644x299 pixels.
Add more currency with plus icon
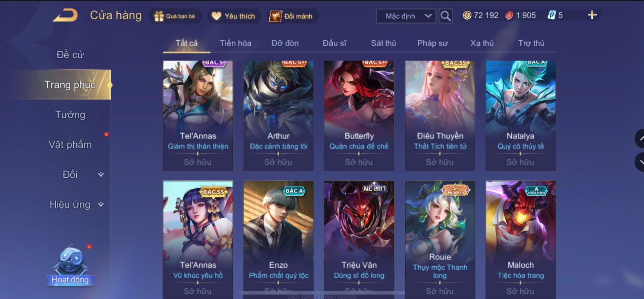pos(592,15)
